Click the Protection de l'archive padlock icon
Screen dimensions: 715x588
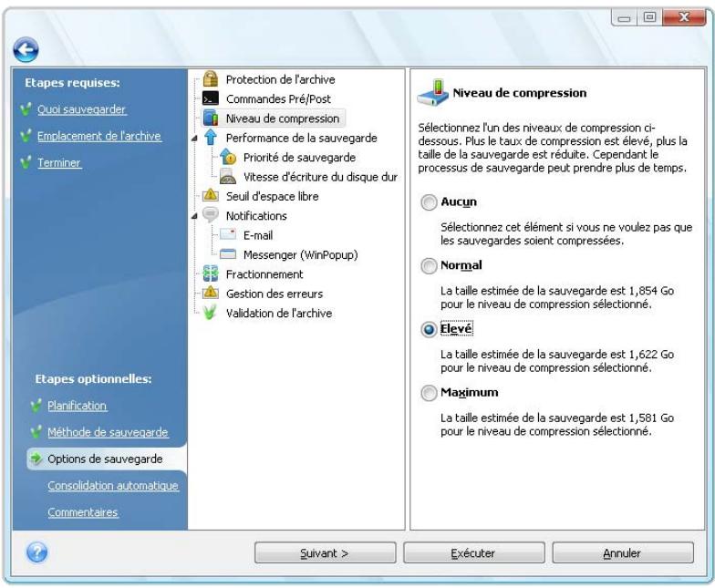coord(210,78)
